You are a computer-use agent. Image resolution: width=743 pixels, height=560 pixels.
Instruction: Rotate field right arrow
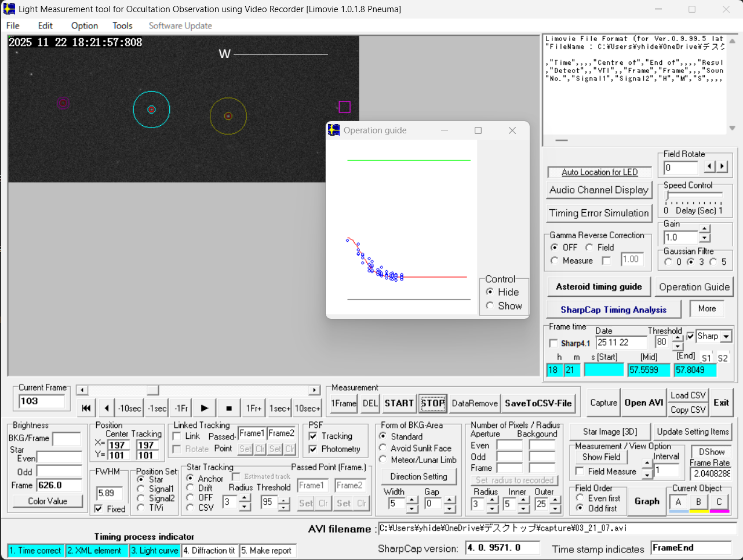click(722, 167)
